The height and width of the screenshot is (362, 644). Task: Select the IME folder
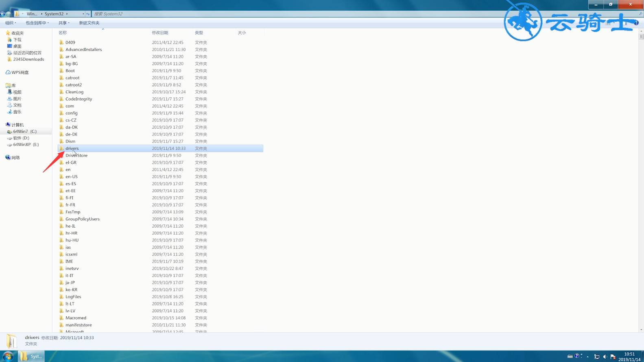69,261
